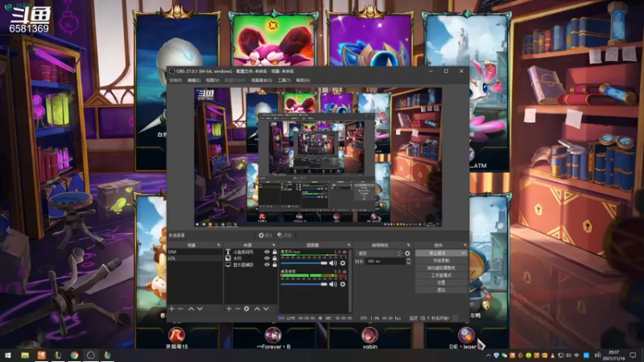
Task: Toggle visibility eye for 斗鱼房间号 source
Action: [x=267, y=252]
